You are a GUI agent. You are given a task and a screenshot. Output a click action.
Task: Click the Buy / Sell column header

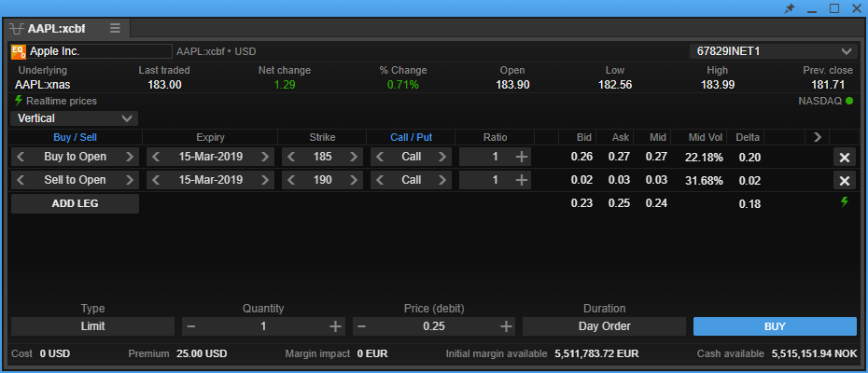click(x=76, y=137)
